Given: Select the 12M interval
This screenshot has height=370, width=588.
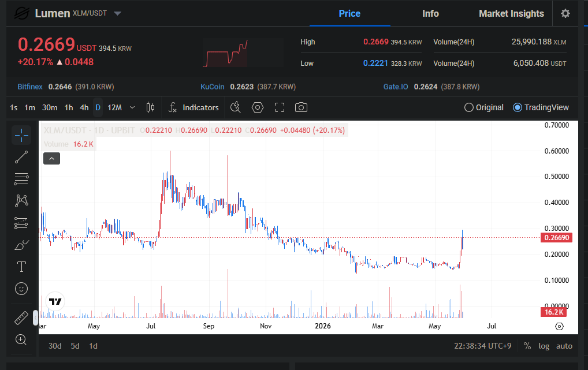Looking at the screenshot, I should tap(115, 107).
